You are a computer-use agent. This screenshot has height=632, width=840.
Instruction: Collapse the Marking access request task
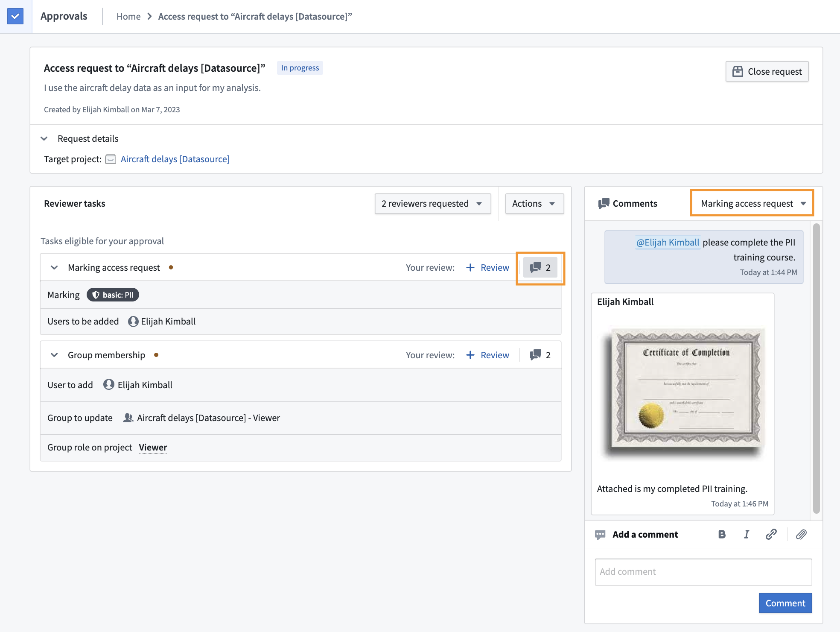[54, 267]
